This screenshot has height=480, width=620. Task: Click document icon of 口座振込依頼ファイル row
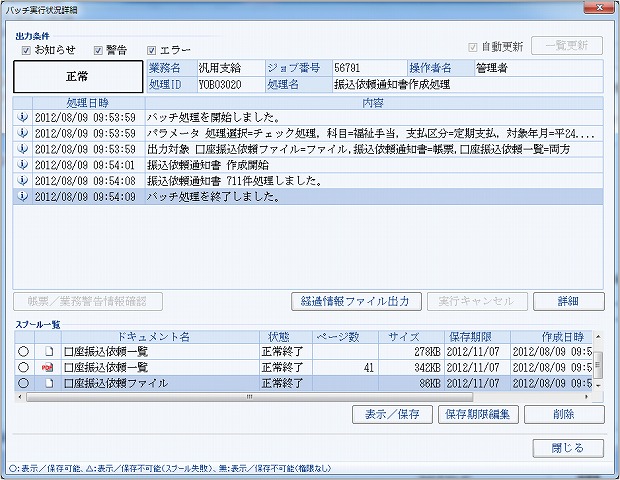click(47, 383)
